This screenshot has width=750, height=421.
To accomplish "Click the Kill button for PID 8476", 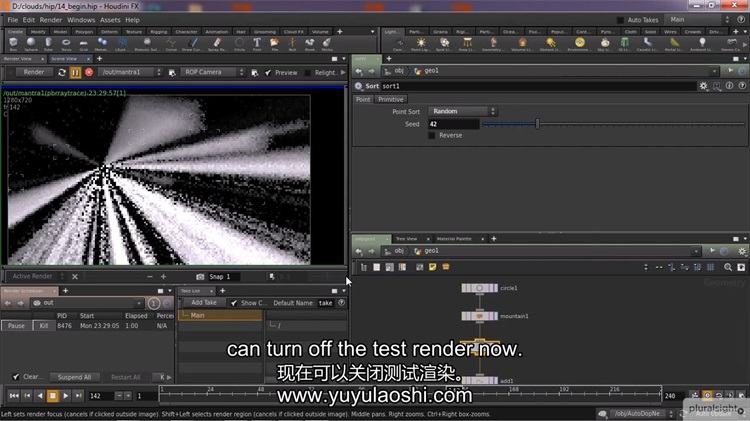I will tap(44, 326).
